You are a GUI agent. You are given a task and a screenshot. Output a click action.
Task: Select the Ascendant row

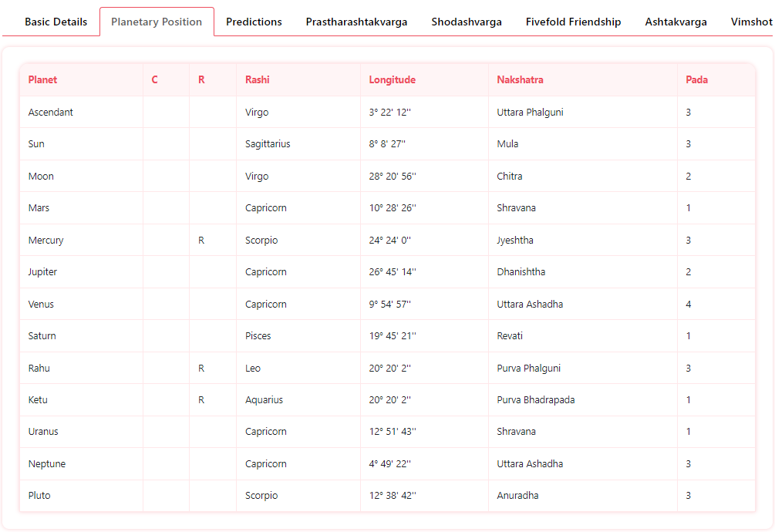51,112
